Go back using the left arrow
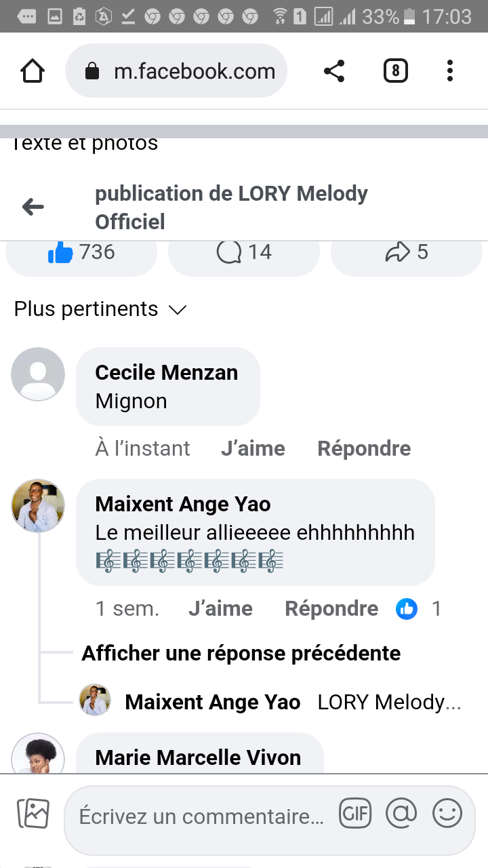 (x=33, y=208)
